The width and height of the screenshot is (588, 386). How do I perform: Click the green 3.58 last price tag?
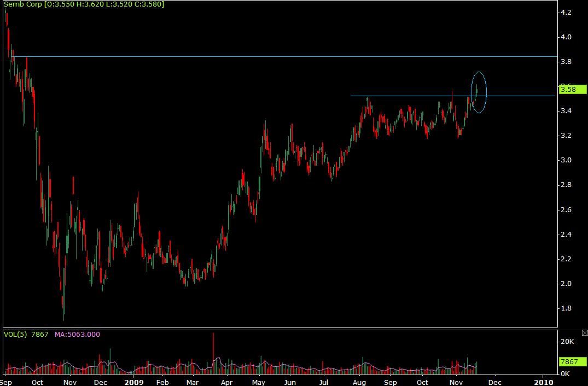click(x=573, y=89)
